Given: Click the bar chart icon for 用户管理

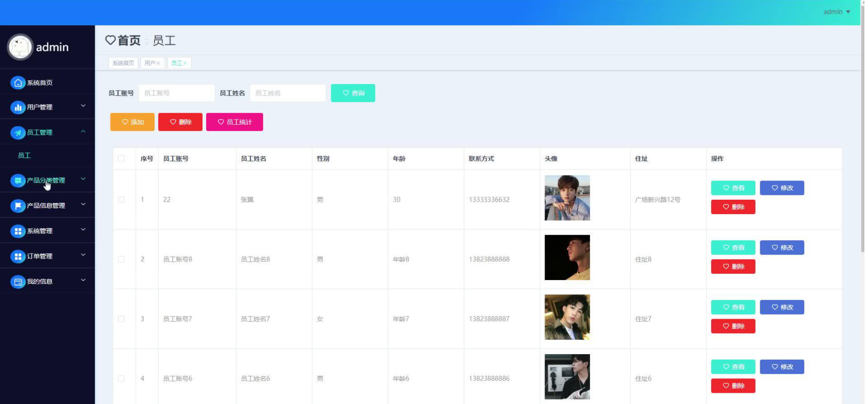Looking at the screenshot, I should 18,107.
